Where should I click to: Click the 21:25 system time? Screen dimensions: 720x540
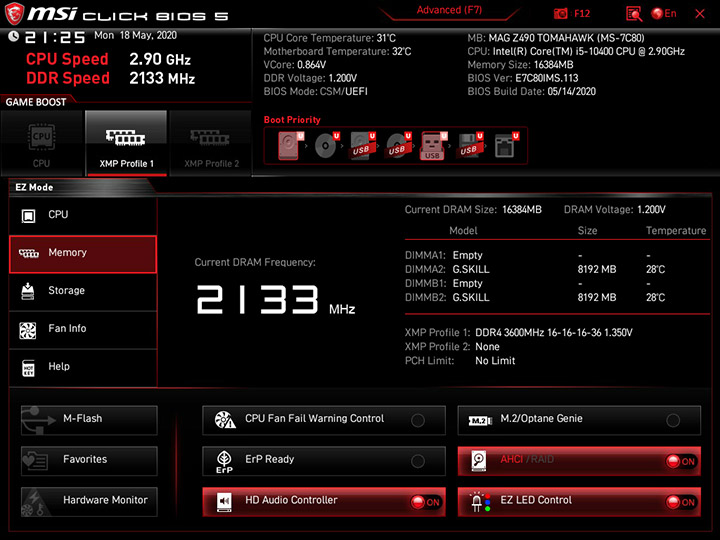point(55,37)
